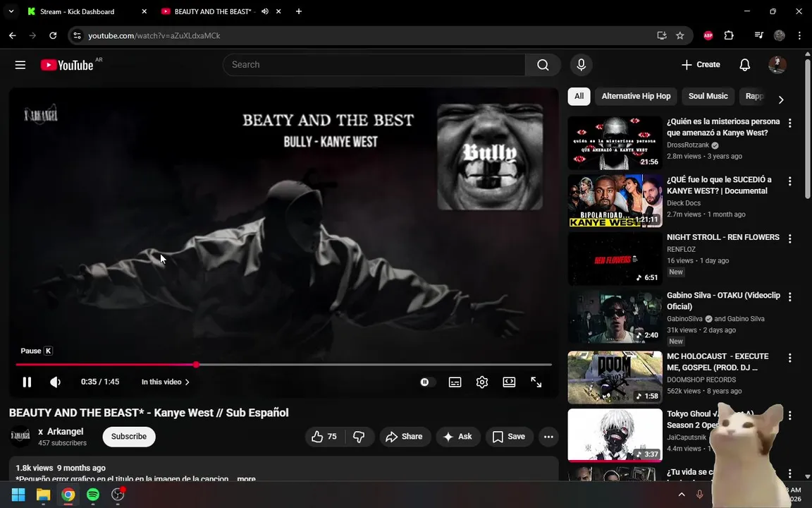This screenshot has width=812, height=508.
Task: Open the player settings gear
Action: point(481,382)
